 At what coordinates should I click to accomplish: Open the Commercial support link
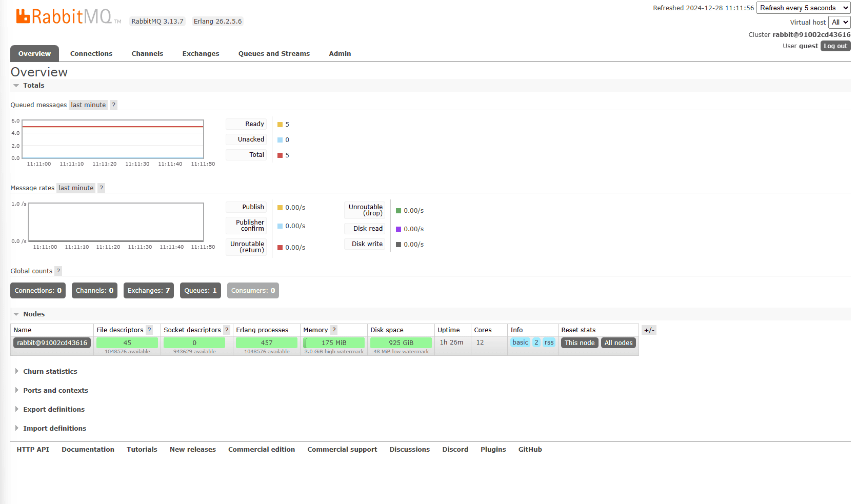[x=342, y=449]
